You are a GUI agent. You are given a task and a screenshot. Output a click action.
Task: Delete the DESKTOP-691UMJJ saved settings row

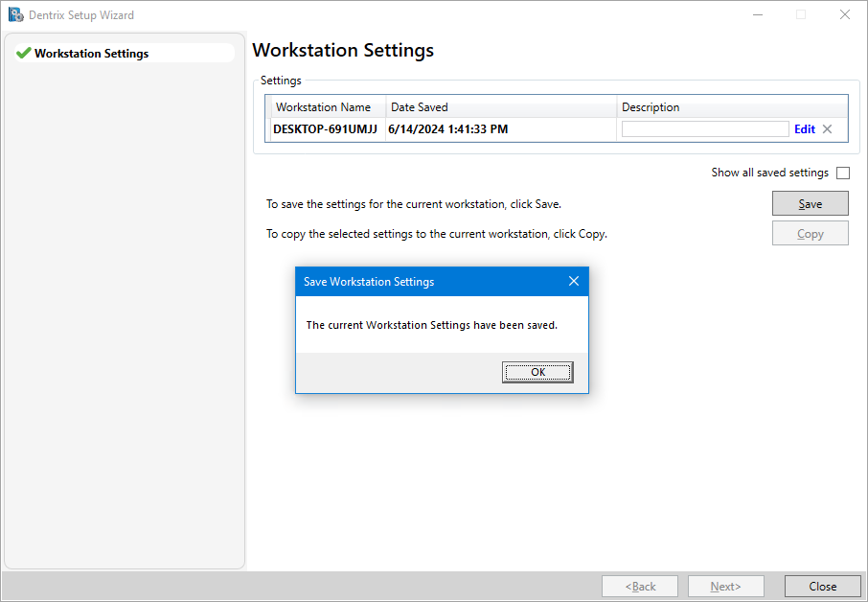point(828,129)
